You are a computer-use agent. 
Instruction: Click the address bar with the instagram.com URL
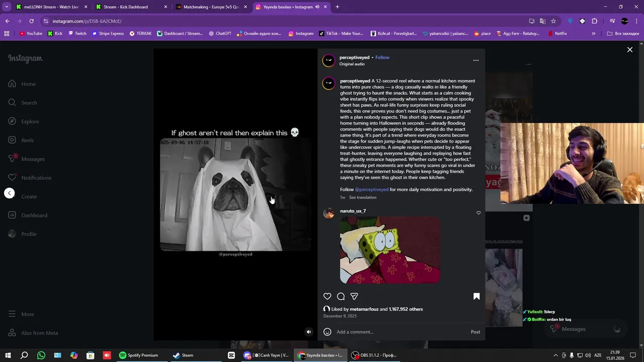(x=282, y=21)
